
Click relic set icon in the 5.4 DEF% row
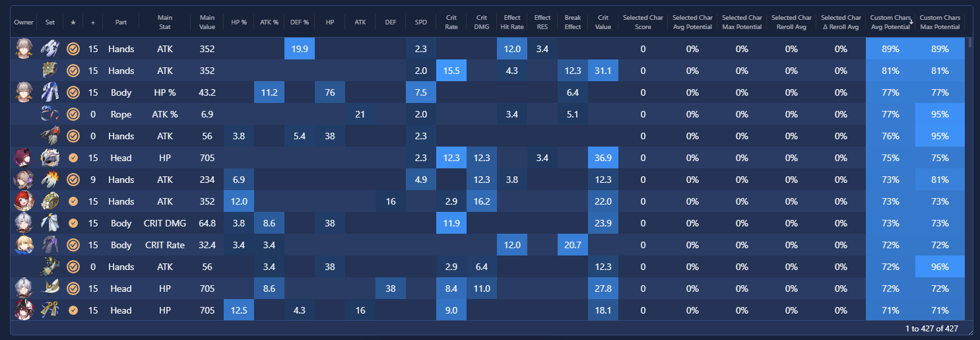[50, 136]
